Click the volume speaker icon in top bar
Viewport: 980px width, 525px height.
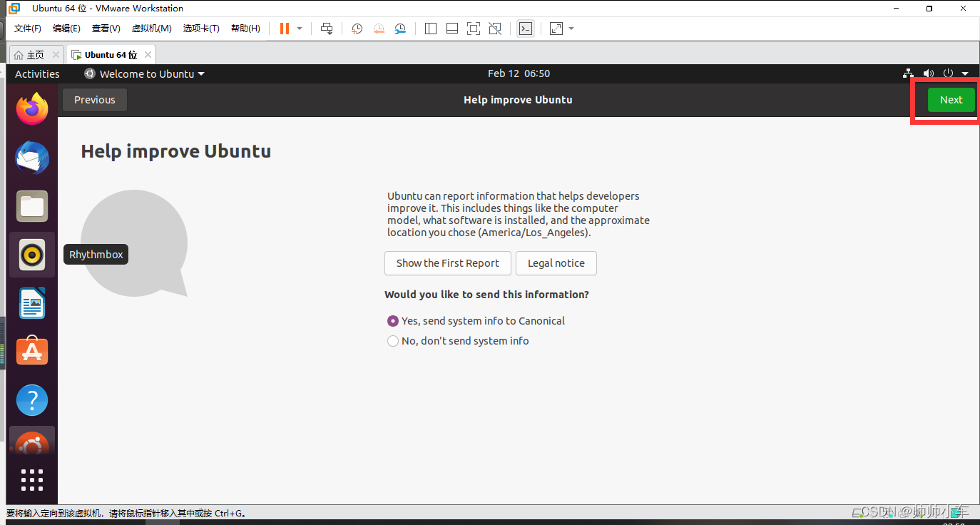click(x=928, y=73)
